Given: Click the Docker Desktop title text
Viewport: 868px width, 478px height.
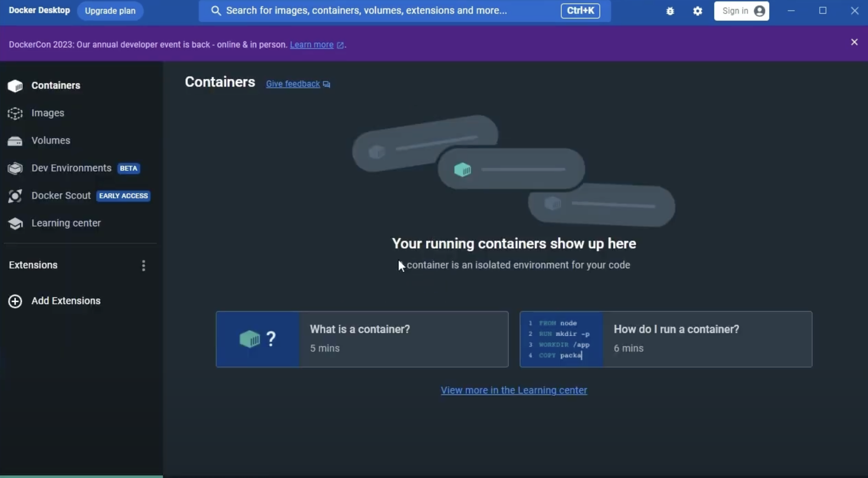Looking at the screenshot, I should 39,11.
